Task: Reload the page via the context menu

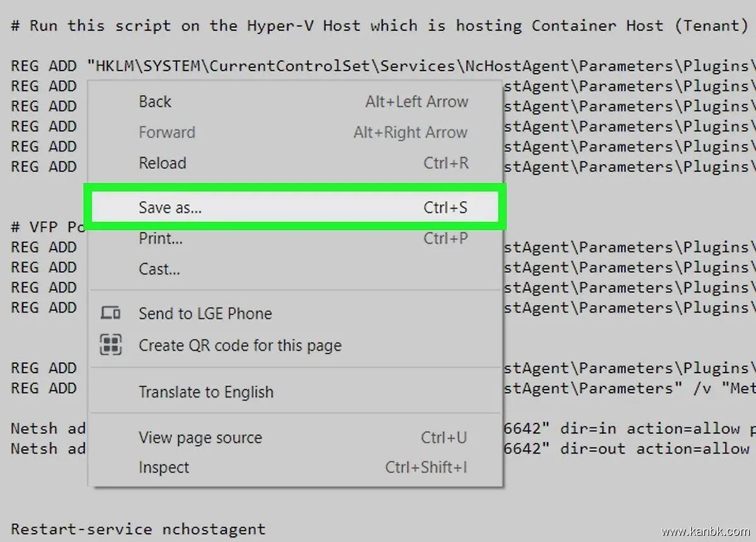Action: (163, 163)
